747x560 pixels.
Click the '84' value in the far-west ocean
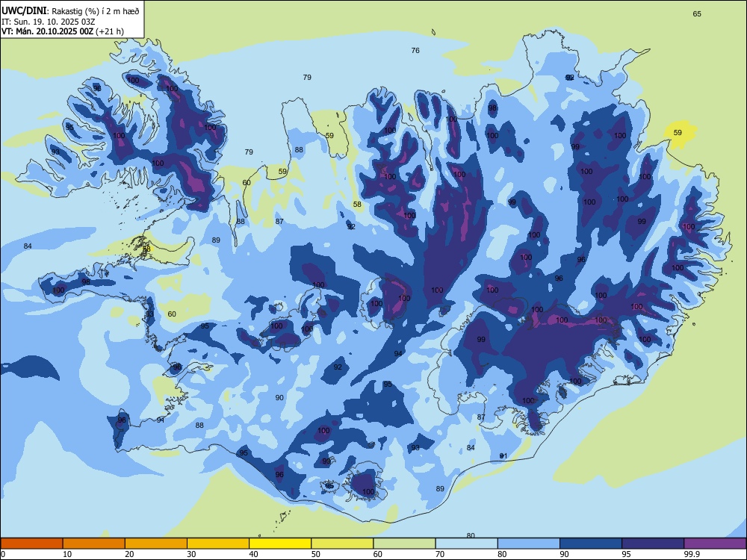[x=28, y=246]
